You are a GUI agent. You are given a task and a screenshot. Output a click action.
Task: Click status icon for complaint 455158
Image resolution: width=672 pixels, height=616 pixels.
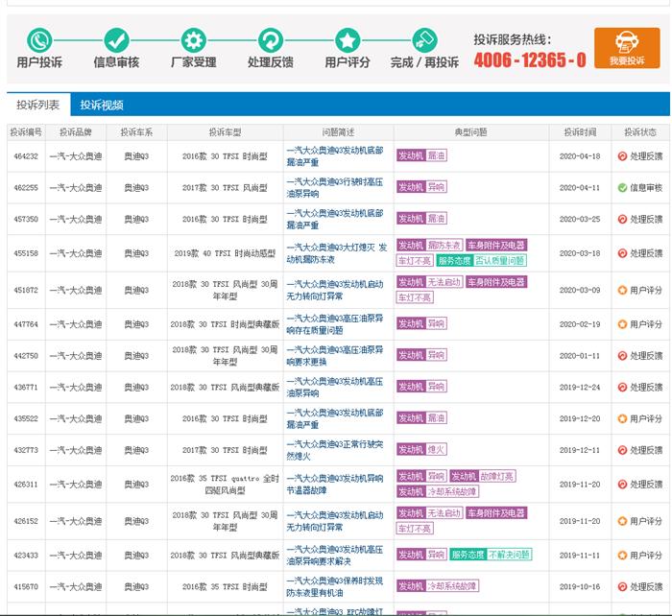622,253
